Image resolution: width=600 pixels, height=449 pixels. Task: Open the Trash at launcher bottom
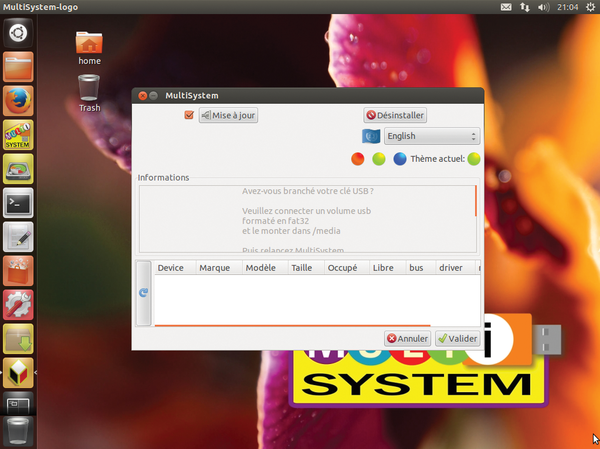[18, 432]
